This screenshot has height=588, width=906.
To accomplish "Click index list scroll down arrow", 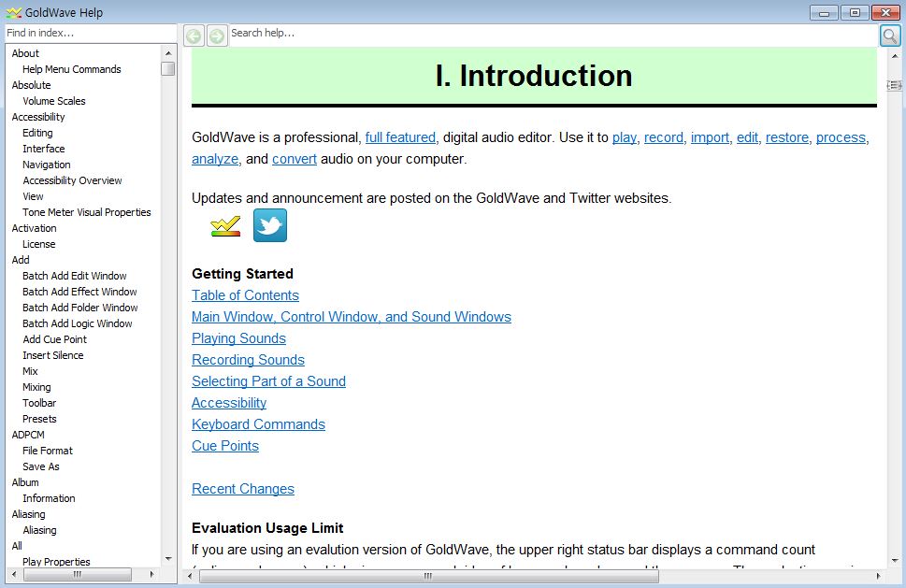I will coord(168,558).
